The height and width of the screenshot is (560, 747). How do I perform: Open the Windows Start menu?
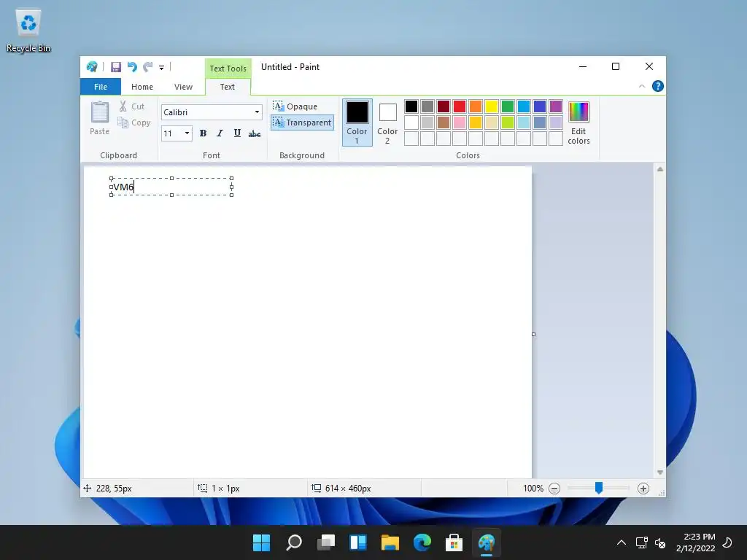261,542
